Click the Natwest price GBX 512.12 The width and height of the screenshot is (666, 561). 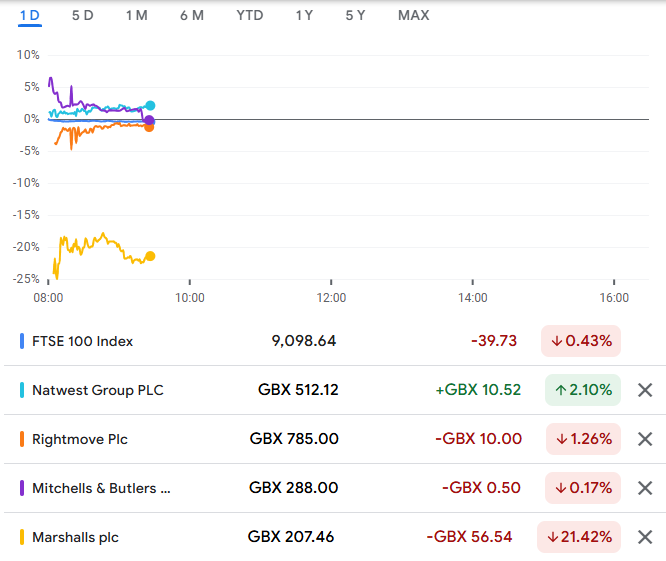[298, 390]
